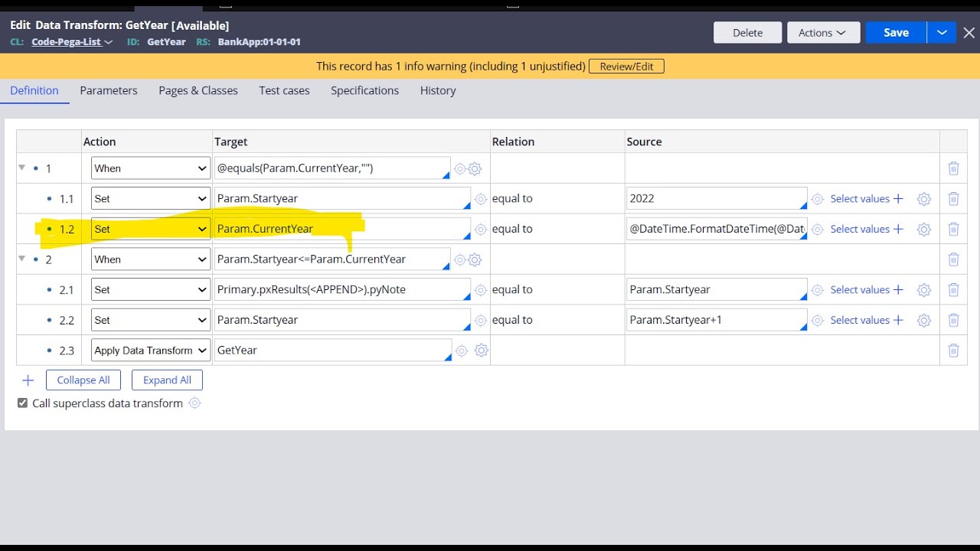The width and height of the screenshot is (980, 551).
Task: Delete row 2.1 pxResults trash icon
Action: 953,290
